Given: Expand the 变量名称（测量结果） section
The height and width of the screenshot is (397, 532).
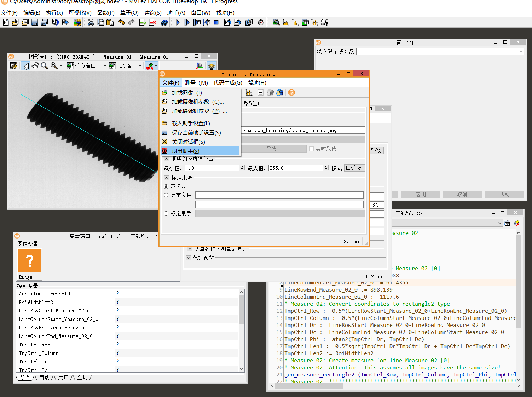Looking at the screenshot, I should coord(190,249).
